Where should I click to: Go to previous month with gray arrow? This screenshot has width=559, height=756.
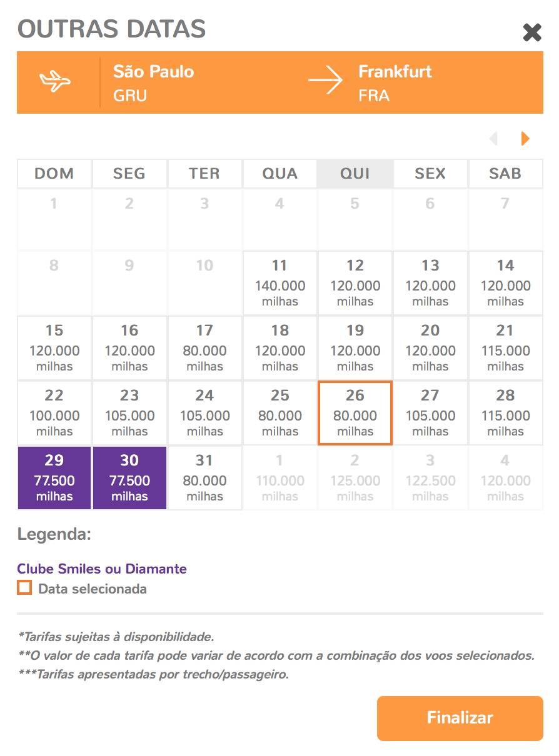[493, 138]
